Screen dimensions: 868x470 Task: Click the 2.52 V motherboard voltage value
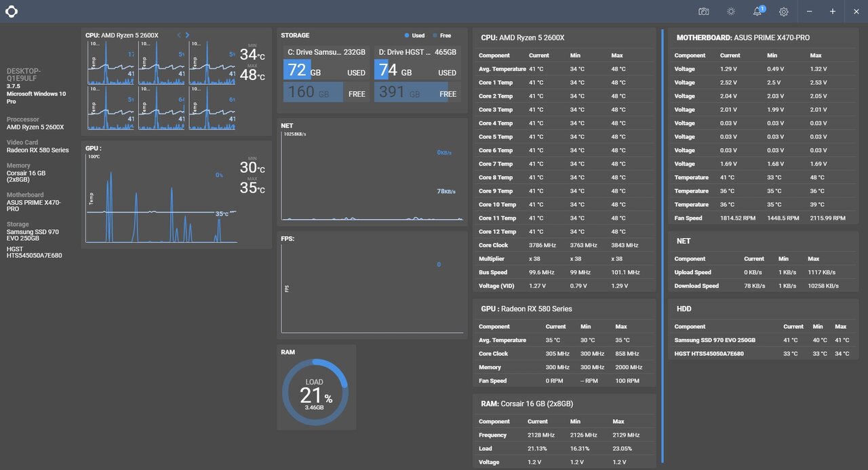click(x=730, y=83)
